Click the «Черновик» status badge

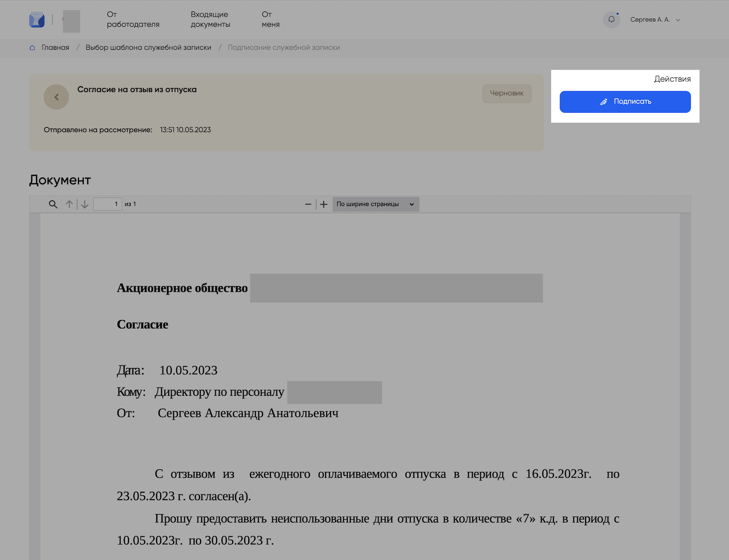[507, 93]
